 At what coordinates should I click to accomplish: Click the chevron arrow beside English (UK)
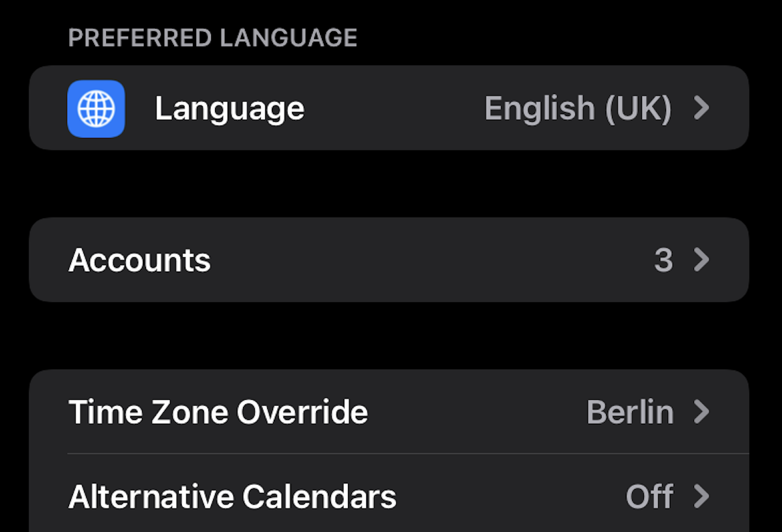tap(701, 109)
